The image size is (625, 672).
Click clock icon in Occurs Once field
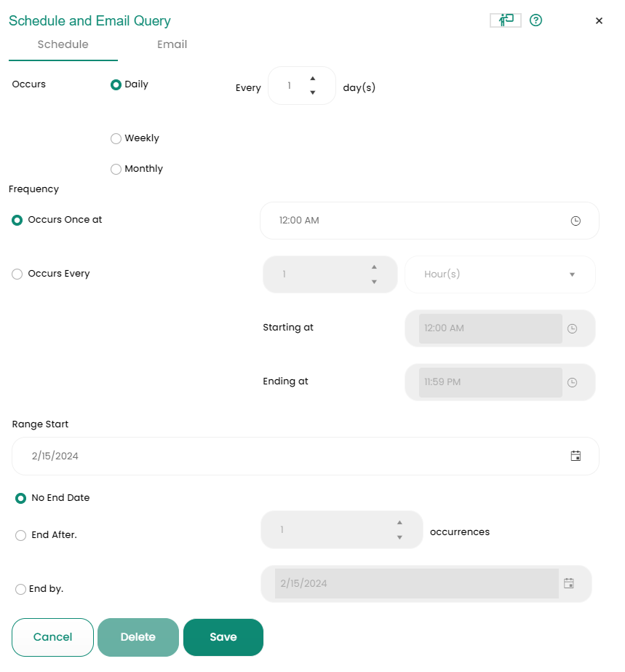tap(576, 221)
